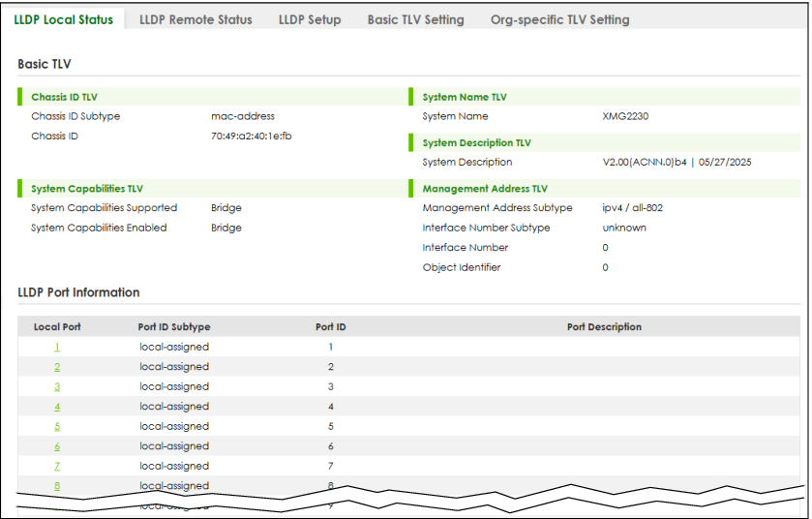The width and height of the screenshot is (812, 519).
Task: Open the LLDP Setup tab
Action: point(310,19)
